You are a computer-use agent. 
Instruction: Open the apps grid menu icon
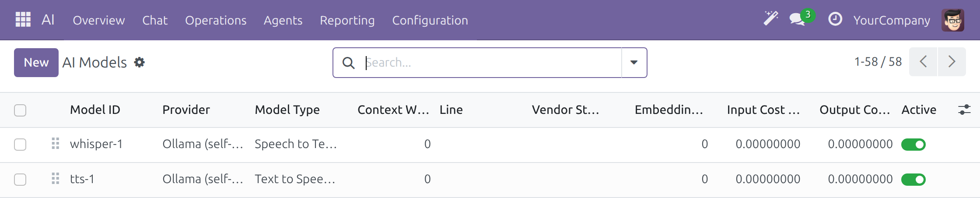tap(23, 20)
